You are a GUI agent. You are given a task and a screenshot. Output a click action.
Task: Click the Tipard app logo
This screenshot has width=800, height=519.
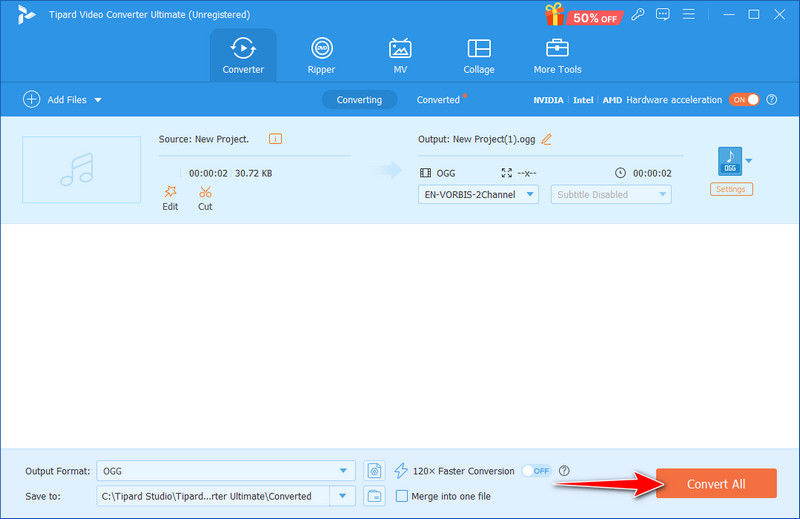pos(26,14)
